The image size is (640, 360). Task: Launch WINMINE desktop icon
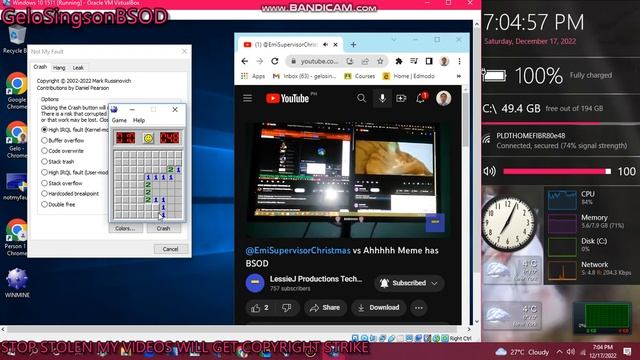[17, 282]
